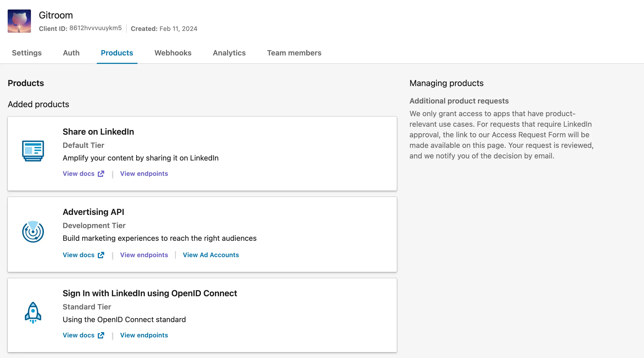This screenshot has height=358, width=644.
Task: Click the OpenID Connect rocket icon
Action: [x=33, y=313]
